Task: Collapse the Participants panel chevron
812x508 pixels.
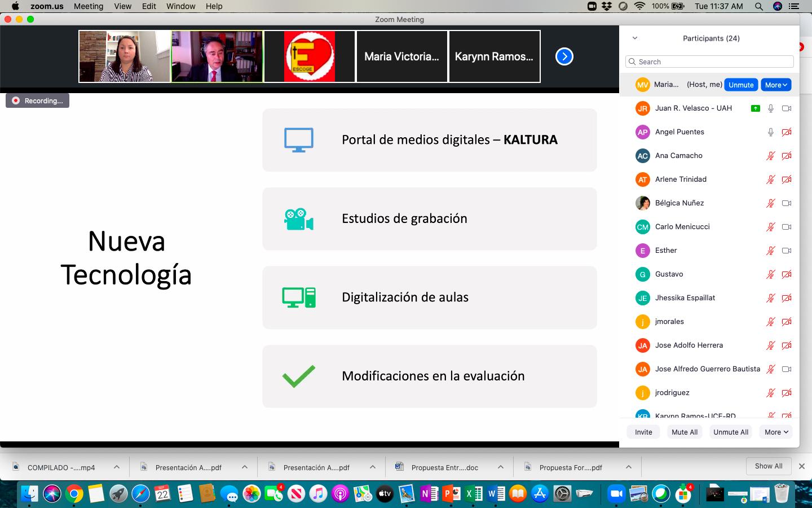Action: [635, 38]
